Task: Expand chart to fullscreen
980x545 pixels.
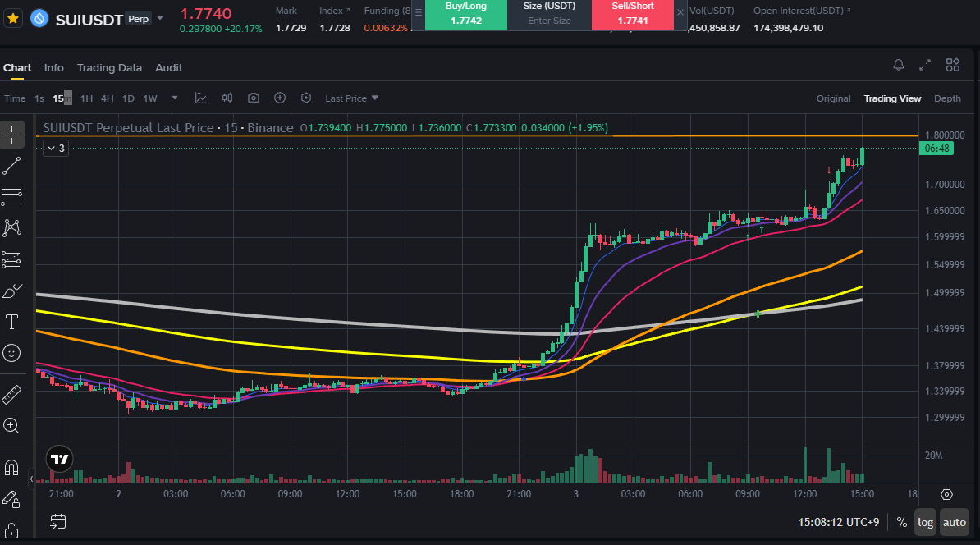Action: [x=925, y=65]
